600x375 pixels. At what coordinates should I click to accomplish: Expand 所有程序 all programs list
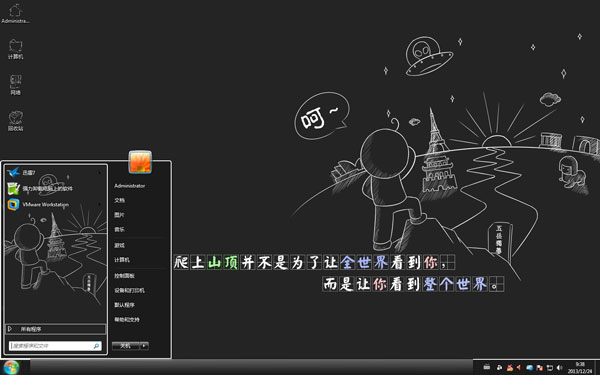(55, 329)
